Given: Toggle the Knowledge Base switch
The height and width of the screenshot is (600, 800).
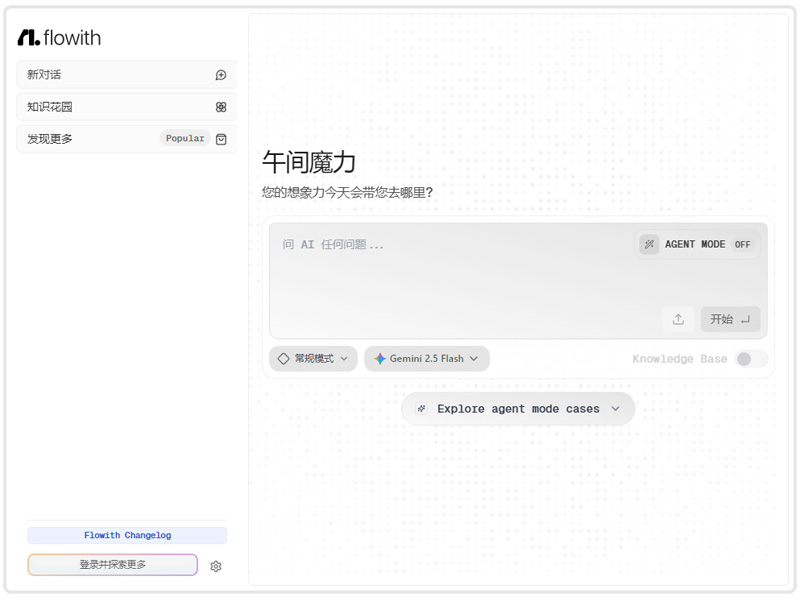Looking at the screenshot, I should click(x=751, y=359).
